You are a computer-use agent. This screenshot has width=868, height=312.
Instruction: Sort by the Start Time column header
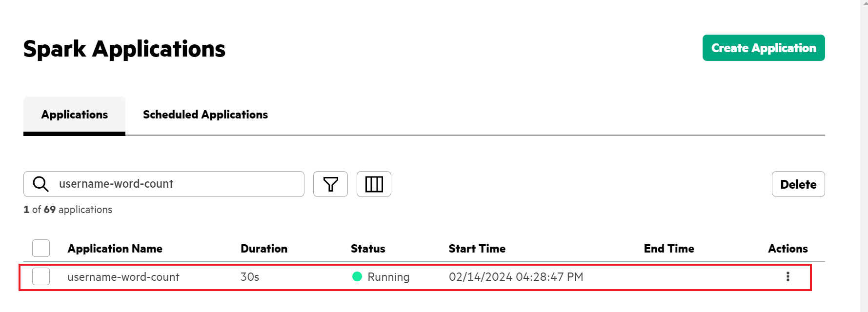pyautogui.click(x=477, y=249)
